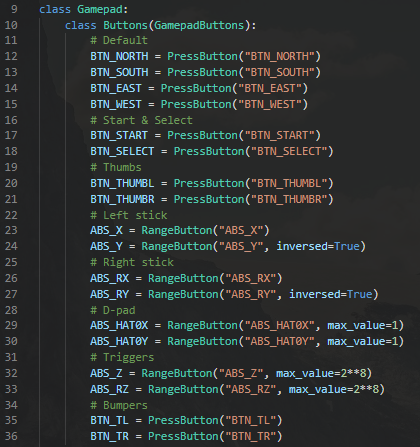Click line number 9 in the gutter
420x447 pixels.
click(x=14, y=9)
